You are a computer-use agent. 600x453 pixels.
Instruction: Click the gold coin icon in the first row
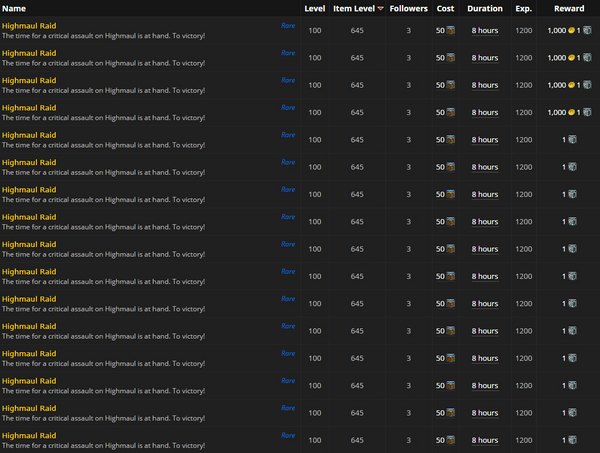tap(572, 31)
